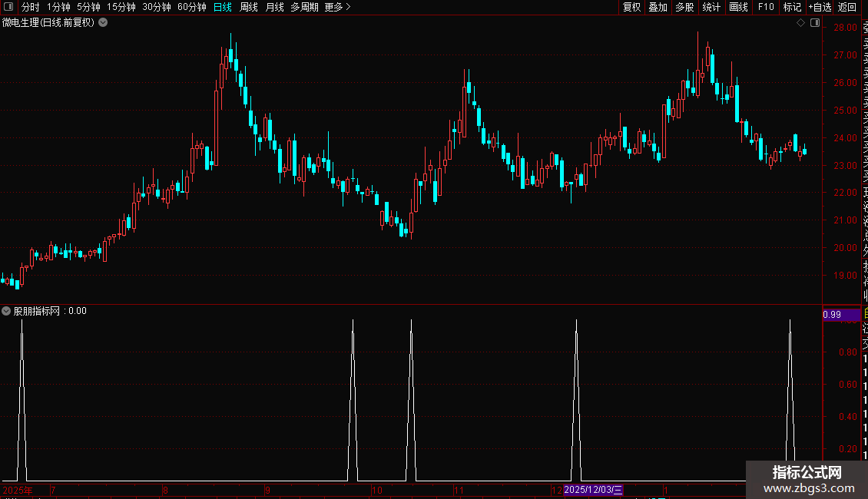This screenshot has height=499, width=868.
Task: Click the diamond icon on the main chart
Action: pos(800,23)
